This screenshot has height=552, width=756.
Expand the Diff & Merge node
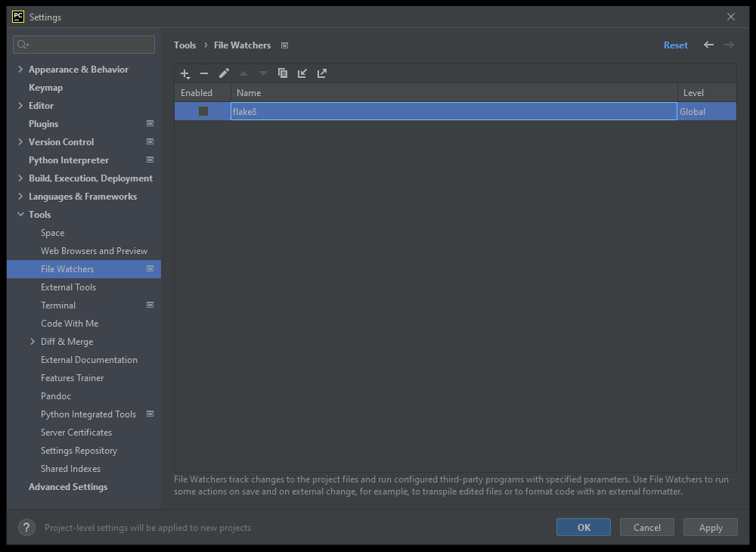[x=33, y=342]
